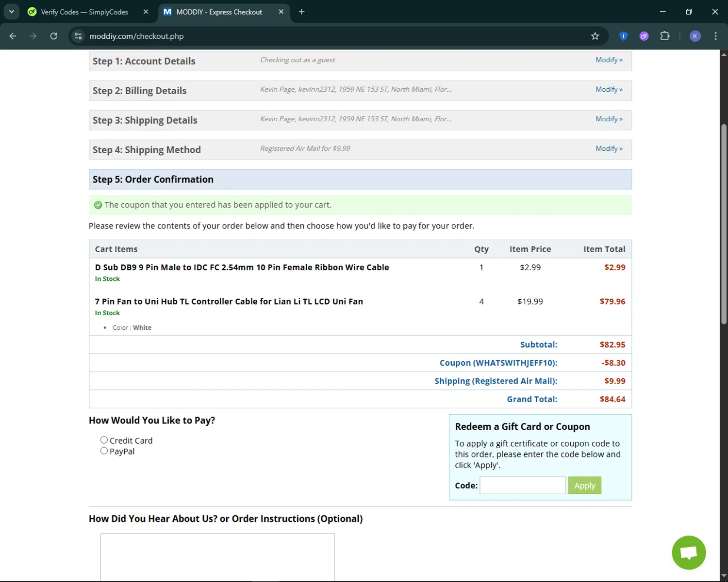Close the Verify Codes SimplyCodes tab

(x=146, y=12)
